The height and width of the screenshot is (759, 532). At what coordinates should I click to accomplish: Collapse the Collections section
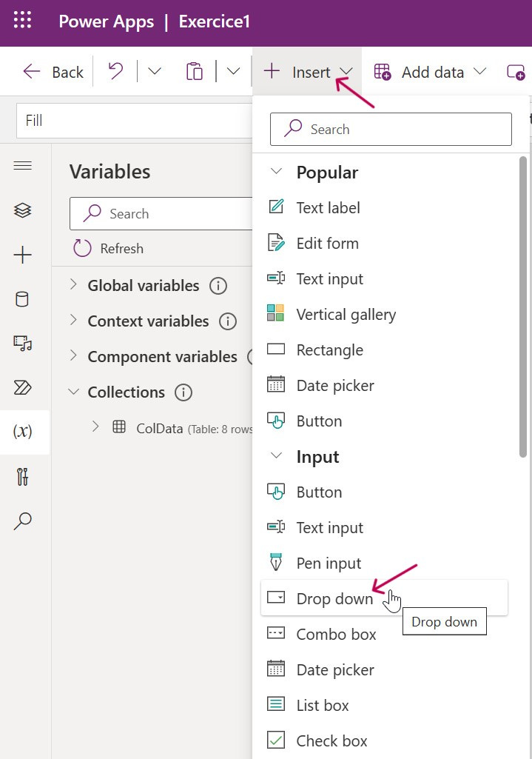pyautogui.click(x=73, y=391)
